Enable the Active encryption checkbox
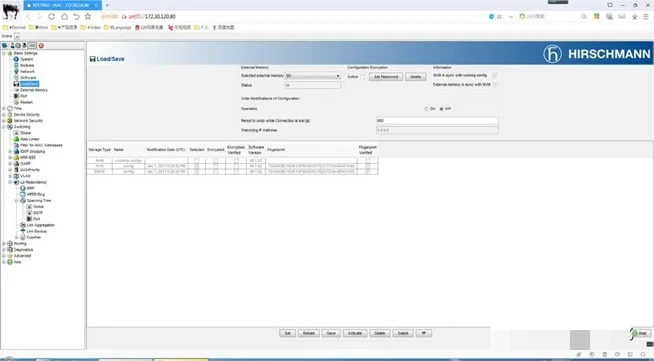This screenshot has height=361, width=654. click(x=362, y=77)
